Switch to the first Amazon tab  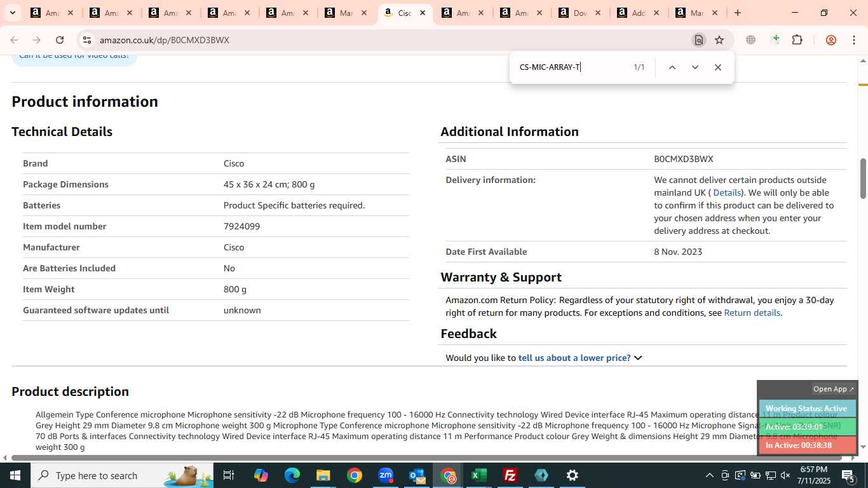tap(53, 13)
